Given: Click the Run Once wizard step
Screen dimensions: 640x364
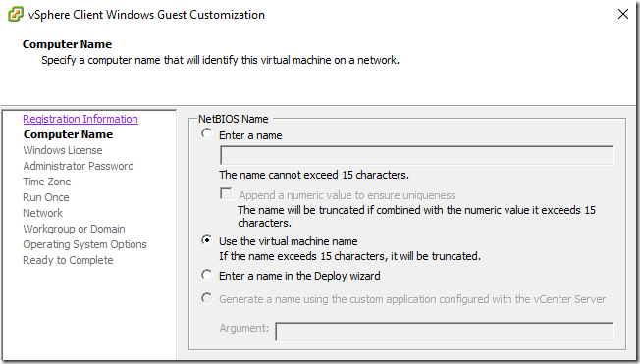Looking at the screenshot, I should click(46, 197).
